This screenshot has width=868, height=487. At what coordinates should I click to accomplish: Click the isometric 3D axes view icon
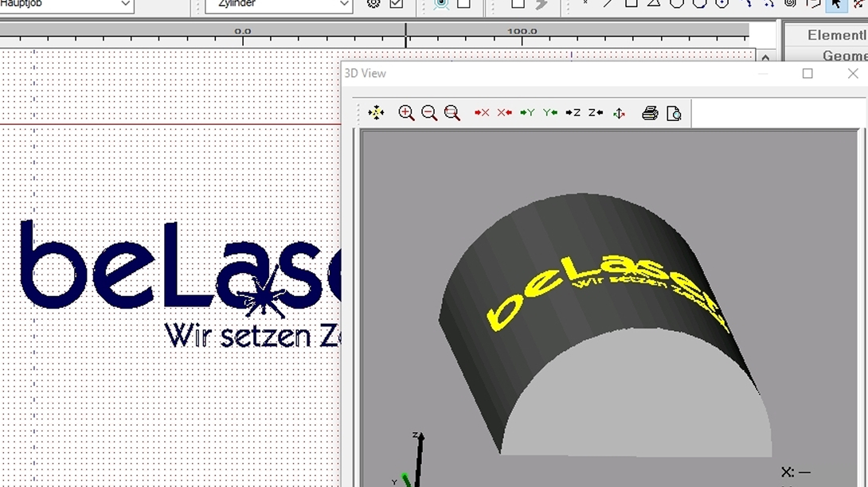pos(620,113)
